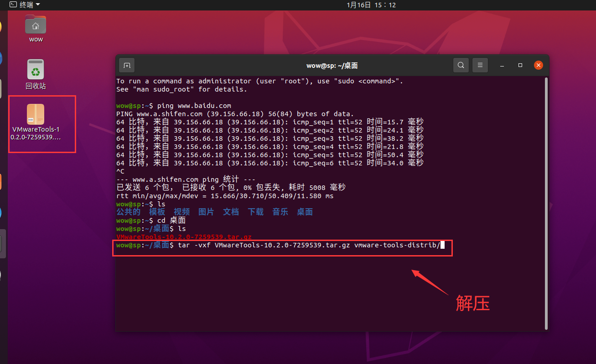Click the terminal title wow@sp: ~/桌面
The width and height of the screenshot is (596, 364).
click(332, 66)
